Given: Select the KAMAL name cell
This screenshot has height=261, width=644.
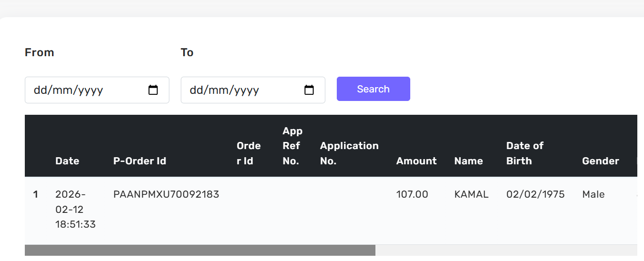Looking at the screenshot, I should (471, 194).
